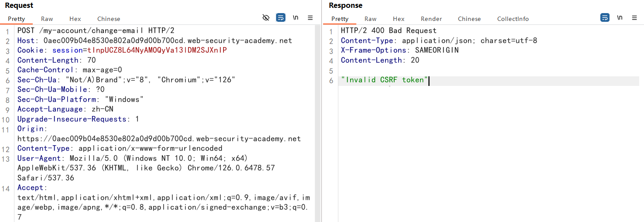Switch to Hex tab in Request
Image resolution: width=644 pixels, height=222 pixels.
point(75,19)
